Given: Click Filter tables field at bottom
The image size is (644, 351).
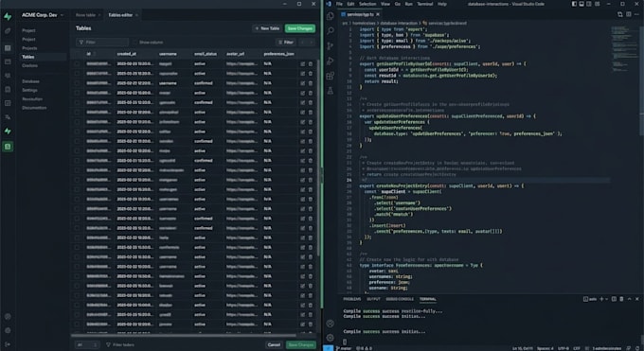Looking at the screenshot, I should (x=120, y=344).
